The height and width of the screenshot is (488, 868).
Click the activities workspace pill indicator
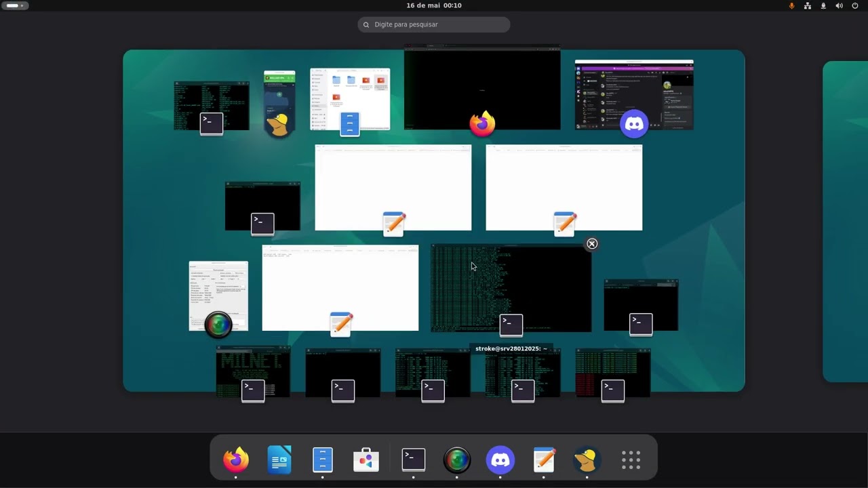click(15, 5)
